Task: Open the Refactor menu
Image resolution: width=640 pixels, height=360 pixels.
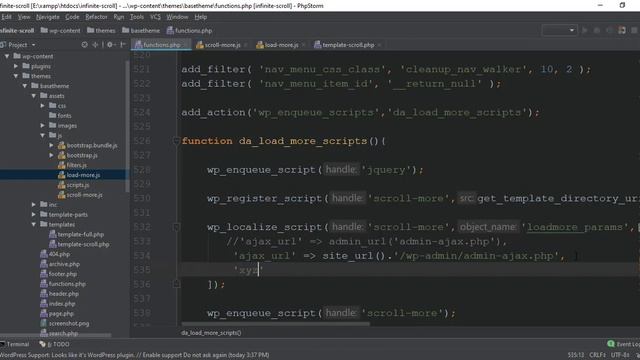Action: click(96, 17)
